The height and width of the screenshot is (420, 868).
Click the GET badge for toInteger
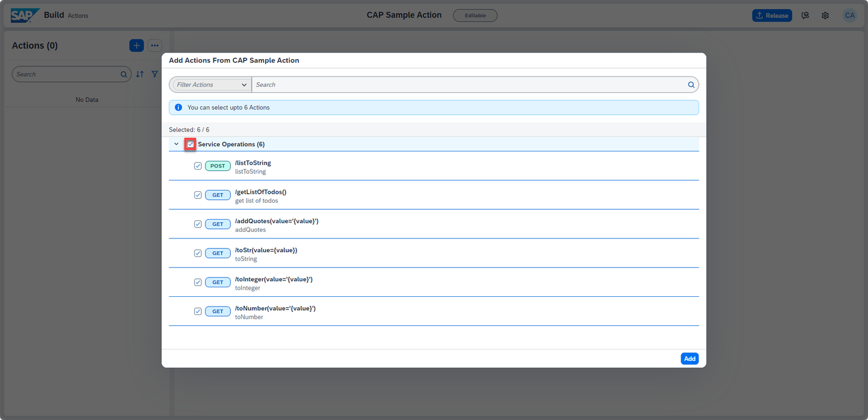pos(218,282)
